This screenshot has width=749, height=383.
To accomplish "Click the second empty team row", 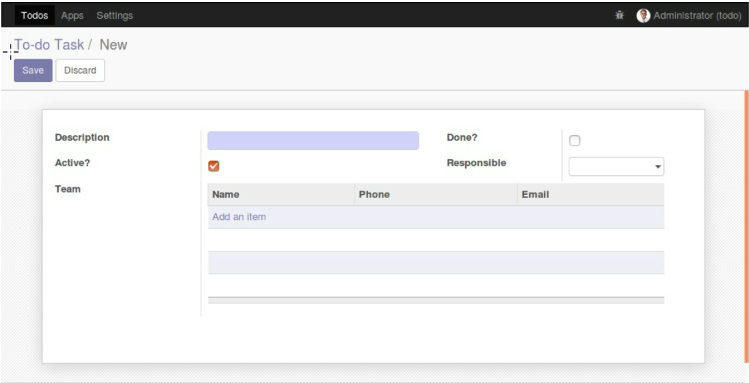I will click(x=436, y=262).
